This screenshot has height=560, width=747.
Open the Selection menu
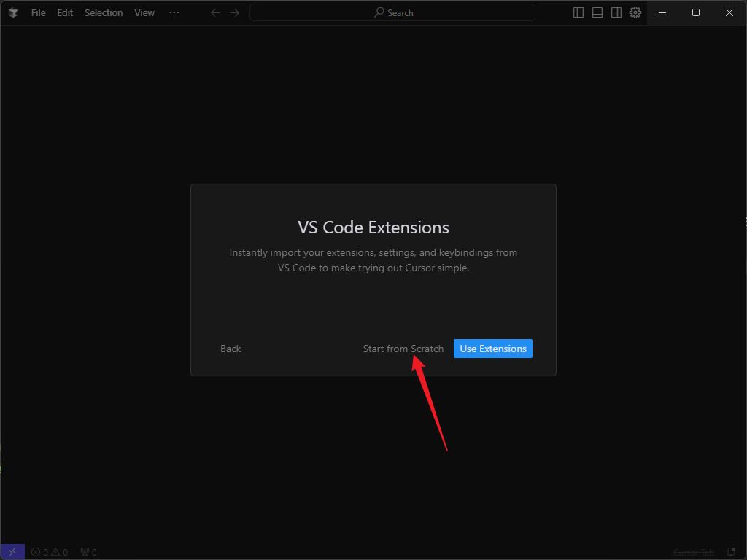click(104, 13)
